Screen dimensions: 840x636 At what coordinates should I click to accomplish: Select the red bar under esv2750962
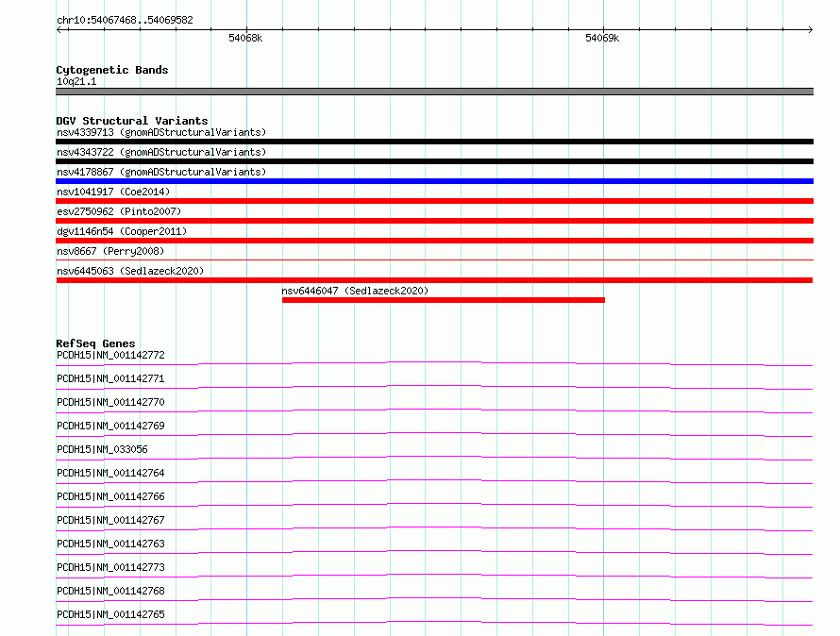pyautogui.click(x=434, y=221)
